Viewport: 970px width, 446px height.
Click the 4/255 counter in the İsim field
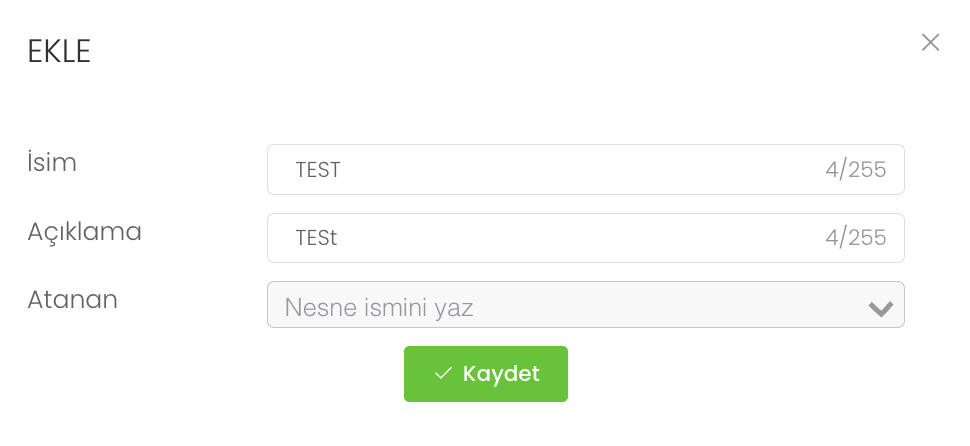pyautogui.click(x=855, y=170)
